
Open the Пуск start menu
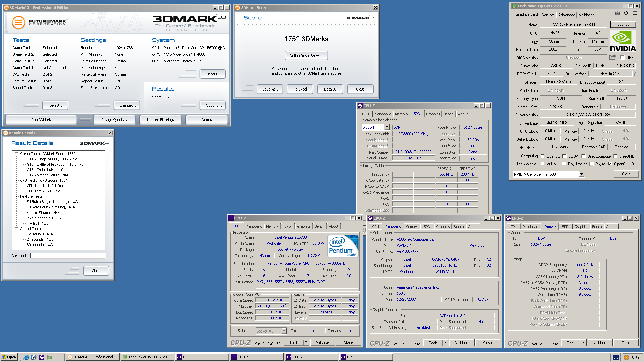point(9,357)
